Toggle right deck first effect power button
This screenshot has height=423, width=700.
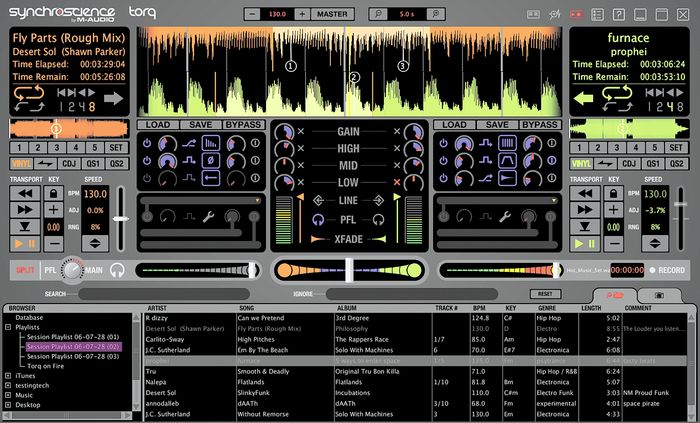(443, 144)
